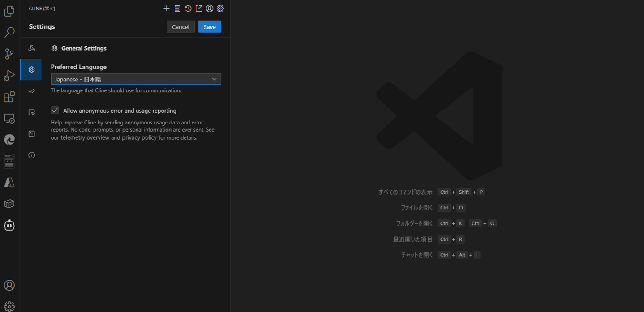Open the telemetry overview link
Image resolution: width=644 pixels, height=312 pixels.
point(85,138)
